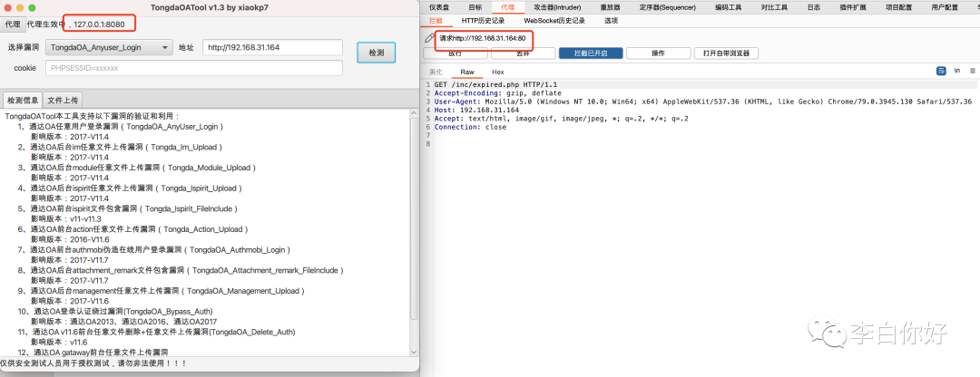Switch to the 仪表盘 dashboard tab

439,7
